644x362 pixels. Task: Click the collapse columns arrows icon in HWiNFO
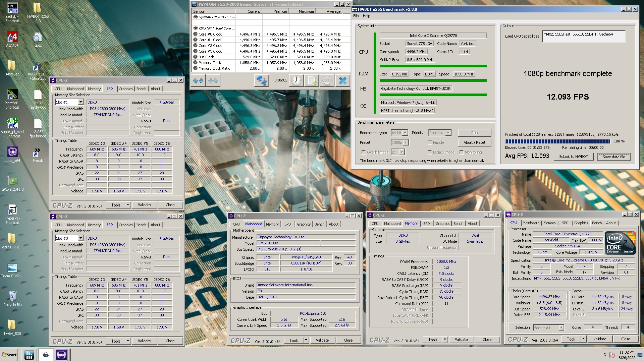point(213,80)
